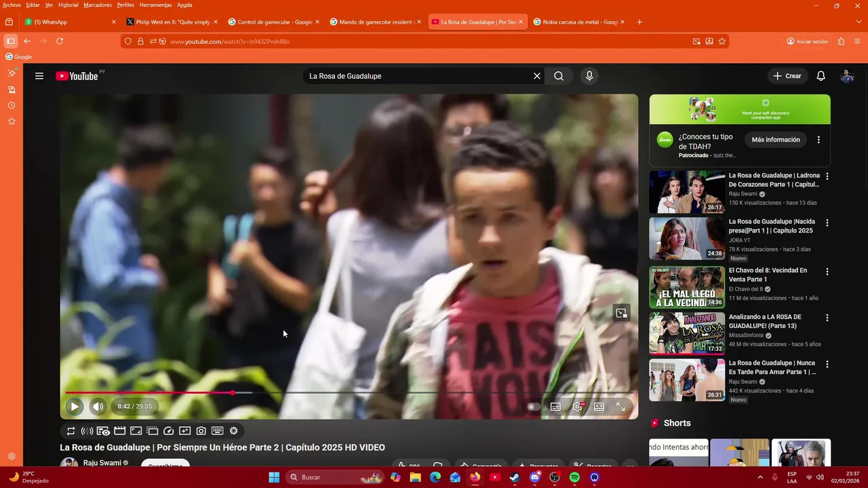Open options for Ladrona De Corazones video
Image resolution: width=868 pixels, height=488 pixels.
[x=827, y=176]
